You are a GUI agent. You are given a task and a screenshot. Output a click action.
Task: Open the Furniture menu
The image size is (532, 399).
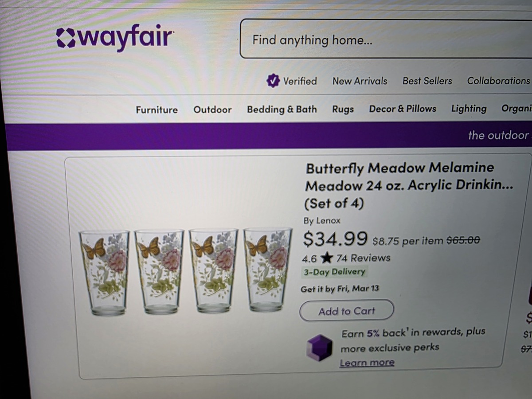tap(156, 110)
